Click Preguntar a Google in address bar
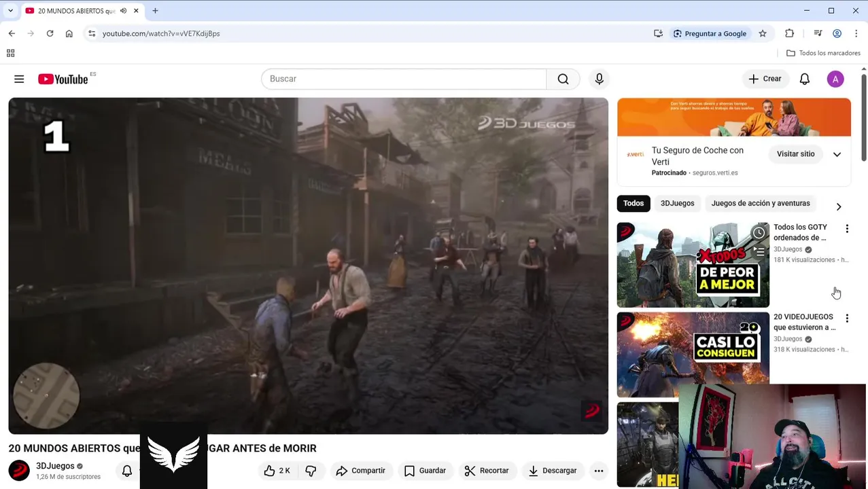868x489 pixels. [709, 33]
